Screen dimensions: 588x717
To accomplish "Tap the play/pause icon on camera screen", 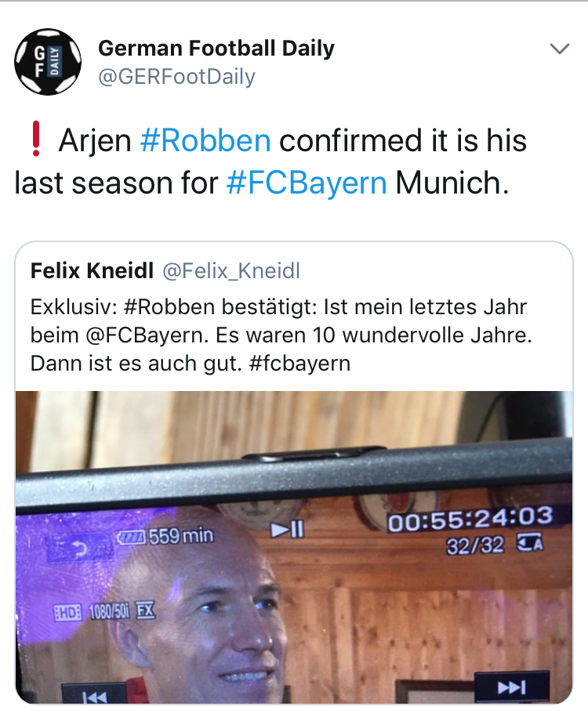I will [287, 530].
